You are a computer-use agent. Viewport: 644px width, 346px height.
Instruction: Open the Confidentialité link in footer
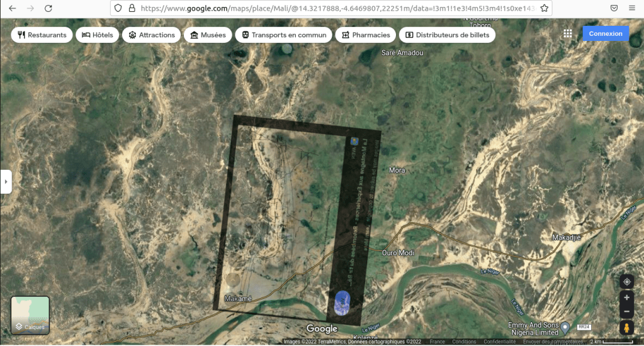point(499,342)
